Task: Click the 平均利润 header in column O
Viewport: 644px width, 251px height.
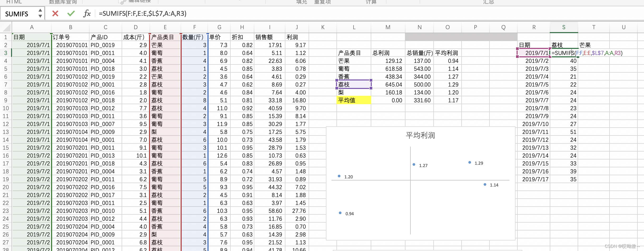Action: coord(447,53)
